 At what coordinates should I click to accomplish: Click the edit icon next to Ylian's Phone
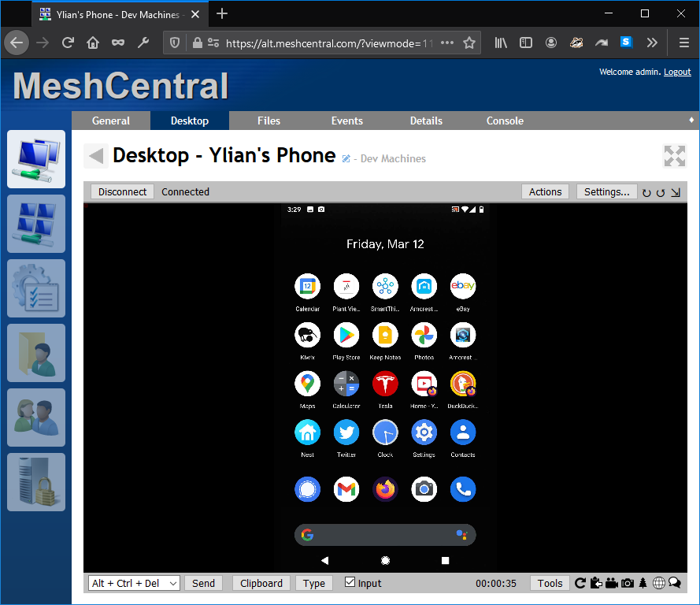pyautogui.click(x=346, y=158)
